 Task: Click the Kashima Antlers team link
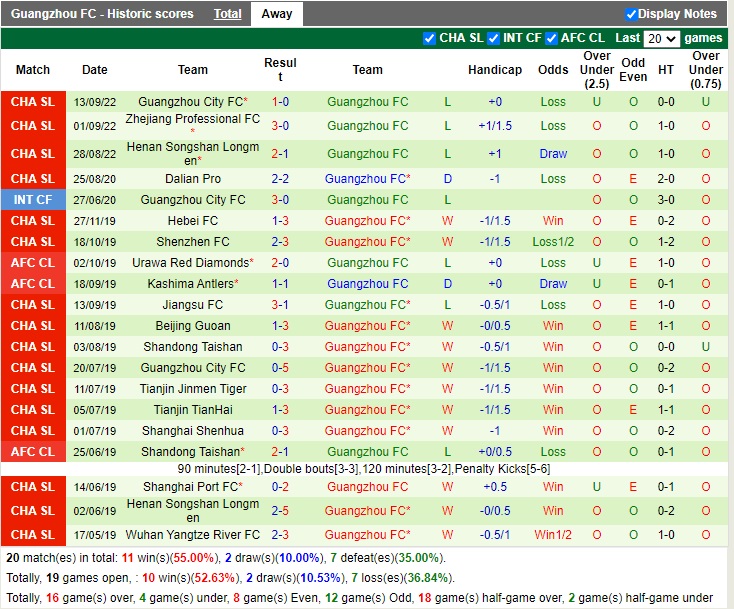(191, 284)
